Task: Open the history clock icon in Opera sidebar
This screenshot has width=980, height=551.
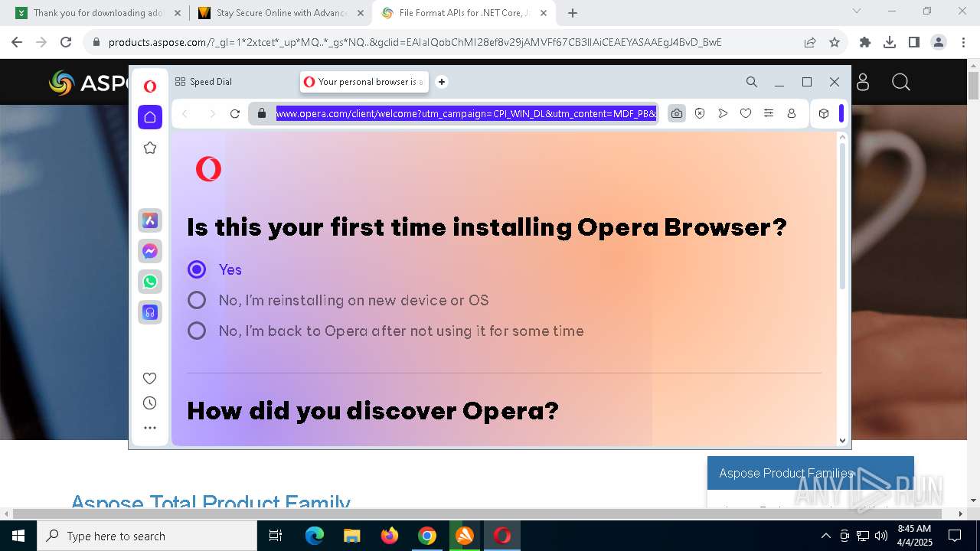Action: click(x=150, y=403)
